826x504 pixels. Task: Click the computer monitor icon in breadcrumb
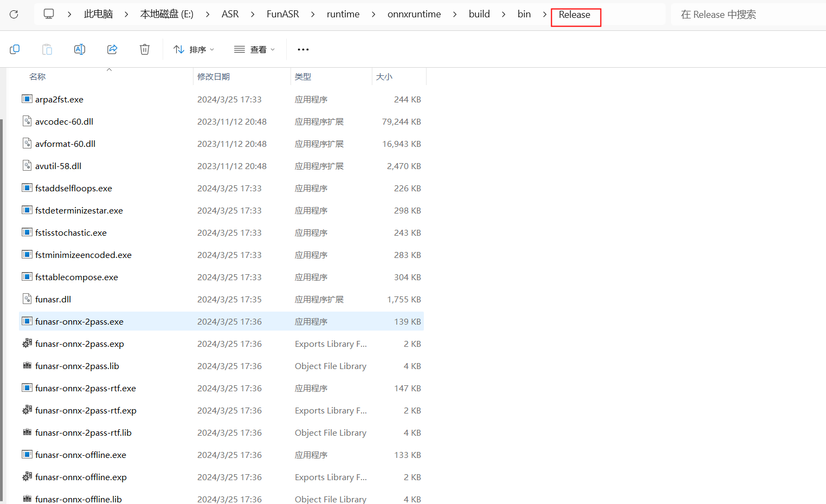click(x=49, y=14)
